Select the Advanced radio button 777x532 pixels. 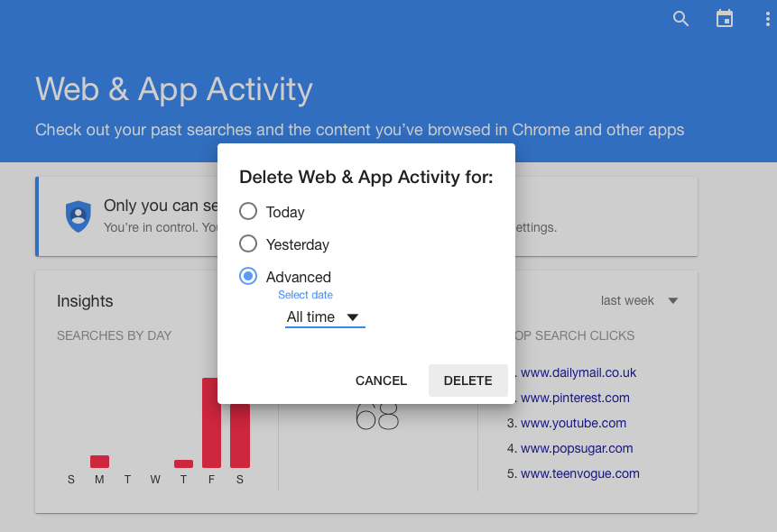point(248,277)
